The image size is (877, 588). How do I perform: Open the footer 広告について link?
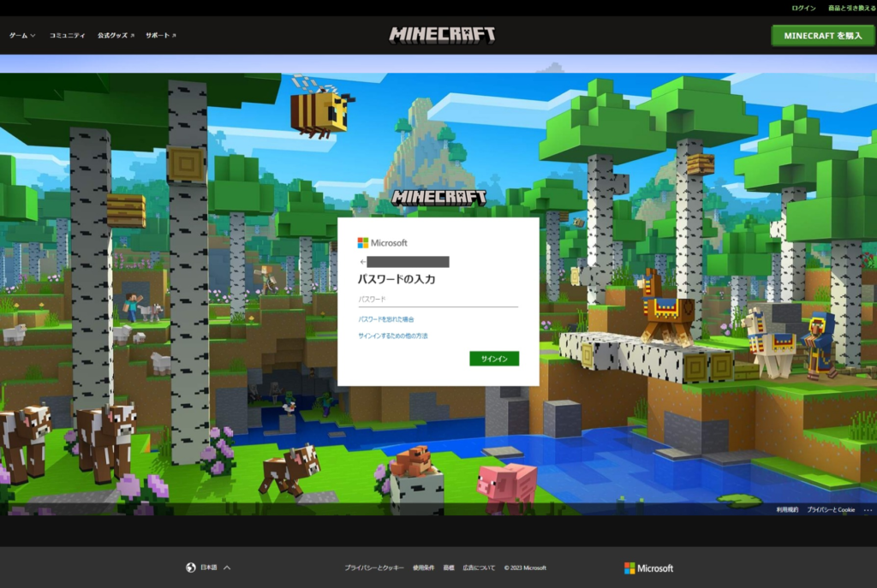[479, 567]
